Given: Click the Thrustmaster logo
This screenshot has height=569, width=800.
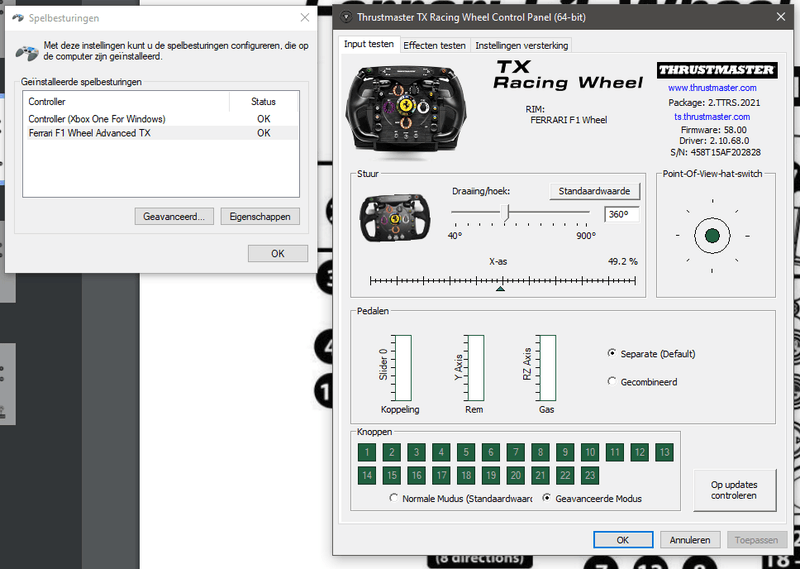Looking at the screenshot, I should (717, 70).
